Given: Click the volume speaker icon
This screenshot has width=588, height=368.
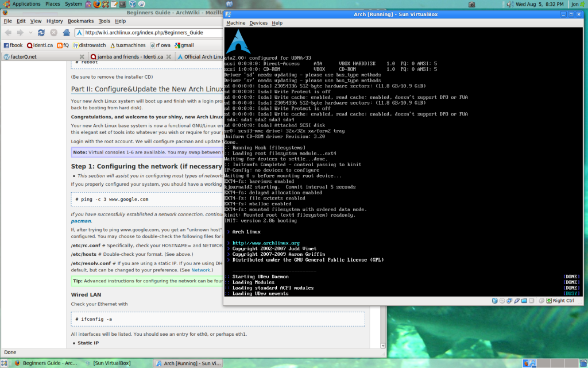Looking at the screenshot, I should 509,4.
